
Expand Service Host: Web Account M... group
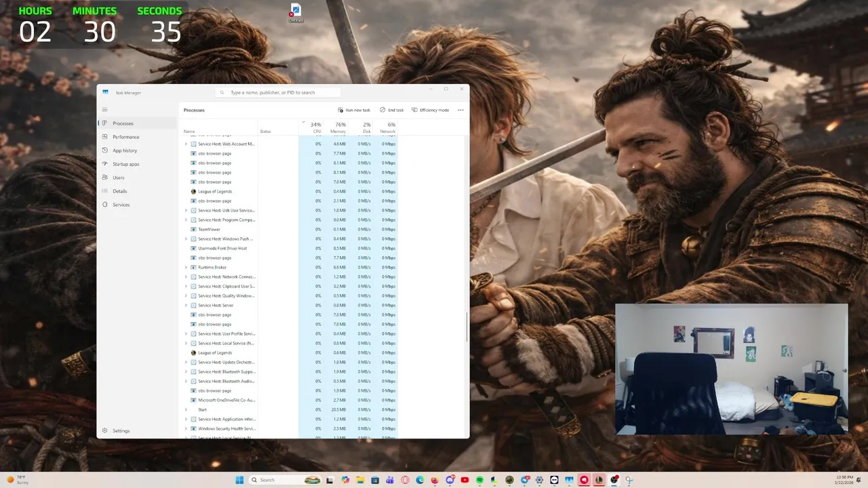[186, 144]
